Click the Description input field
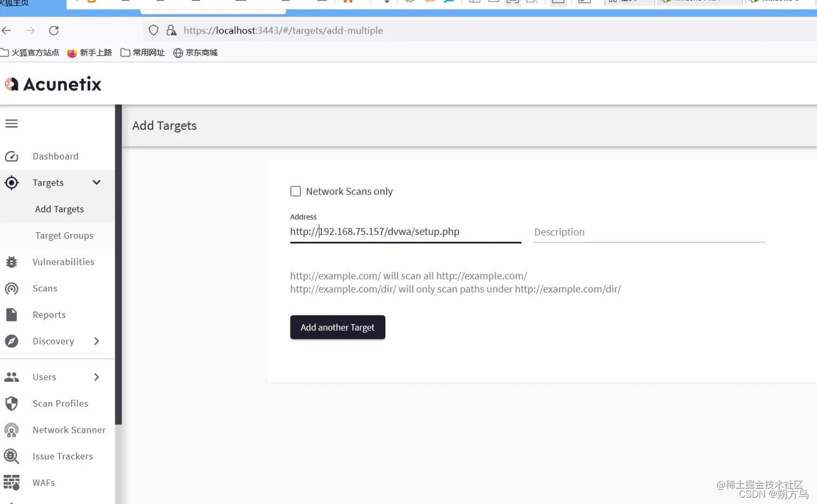The width and height of the screenshot is (817, 504). coord(649,232)
